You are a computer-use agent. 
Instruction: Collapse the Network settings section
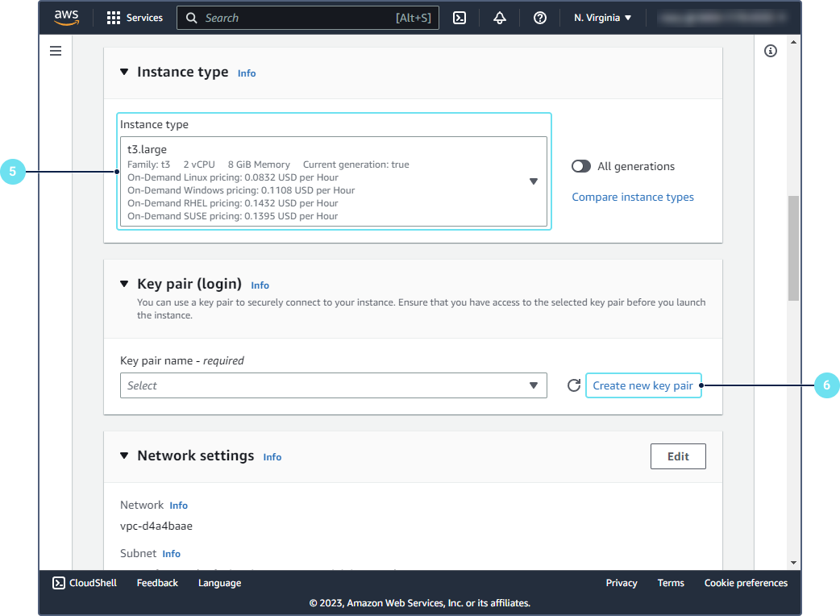pyautogui.click(x=124, y=456)
